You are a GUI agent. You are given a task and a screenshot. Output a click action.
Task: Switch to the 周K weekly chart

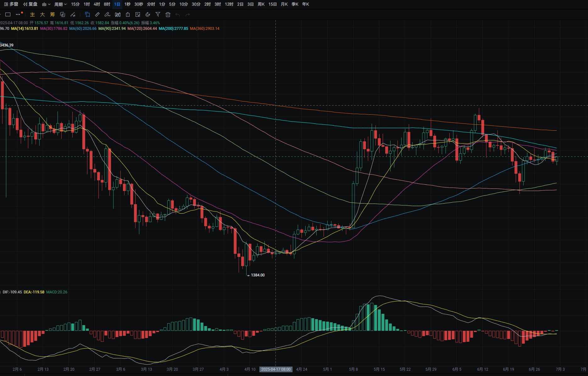[x=261, y=4]
